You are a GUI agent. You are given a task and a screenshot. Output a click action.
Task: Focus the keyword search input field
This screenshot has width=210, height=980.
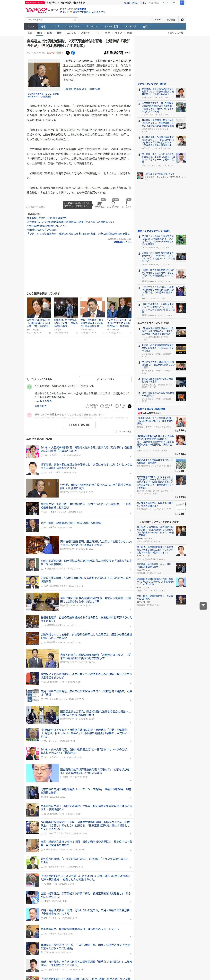coord(49,20)
